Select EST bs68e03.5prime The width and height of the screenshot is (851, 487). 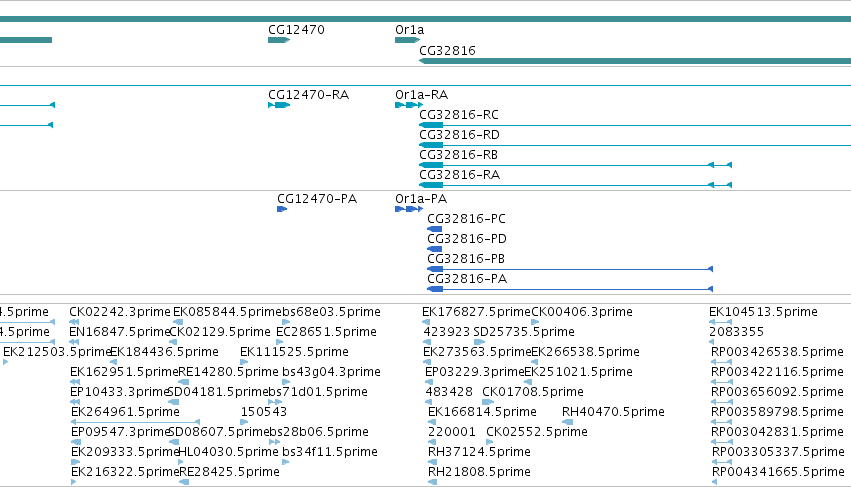(331, 312)
